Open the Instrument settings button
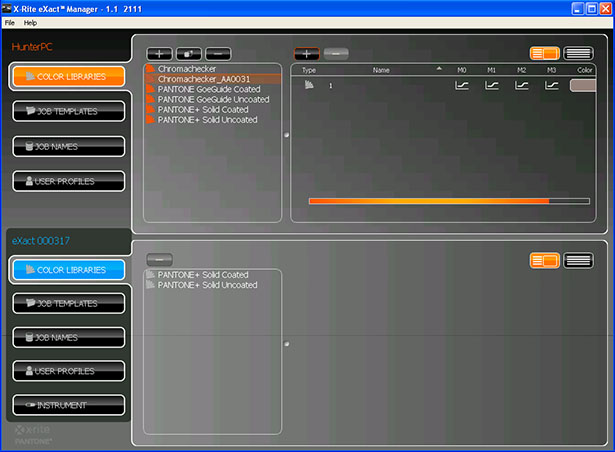 coord(69,405)
